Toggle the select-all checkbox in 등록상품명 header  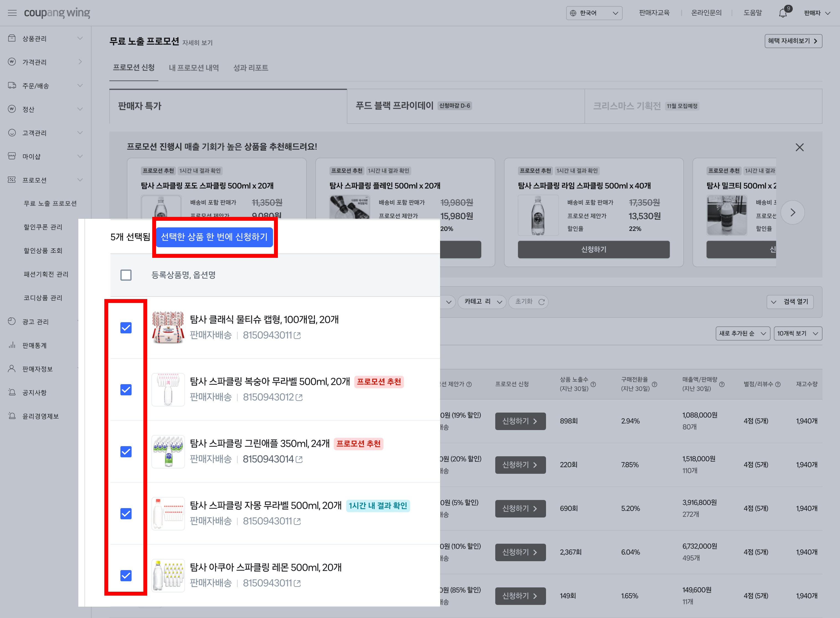click(126, 275)
